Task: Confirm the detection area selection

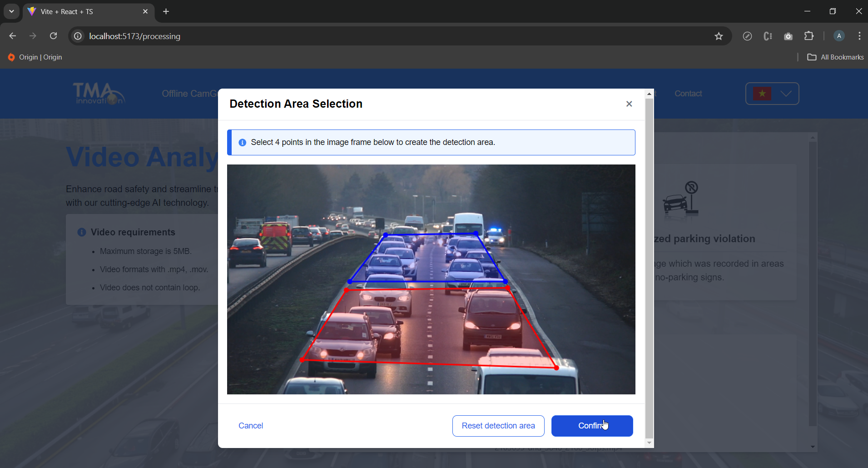Action: tap(592, 426)
